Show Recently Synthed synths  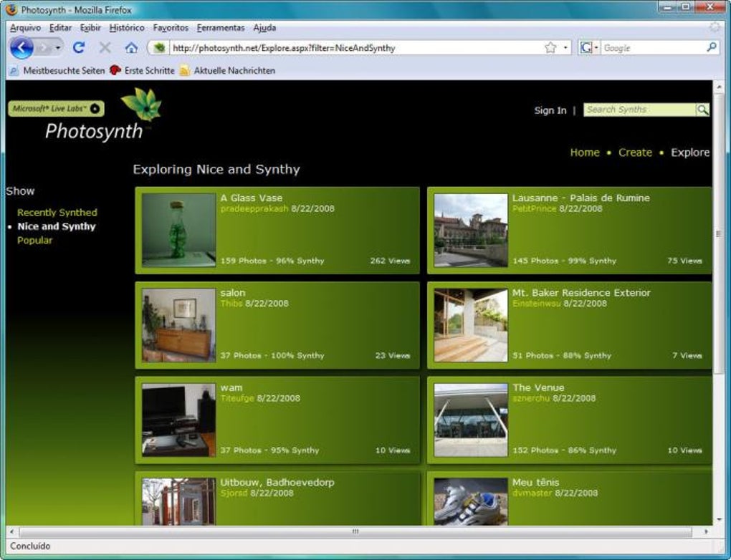click(x=57, y=213)
